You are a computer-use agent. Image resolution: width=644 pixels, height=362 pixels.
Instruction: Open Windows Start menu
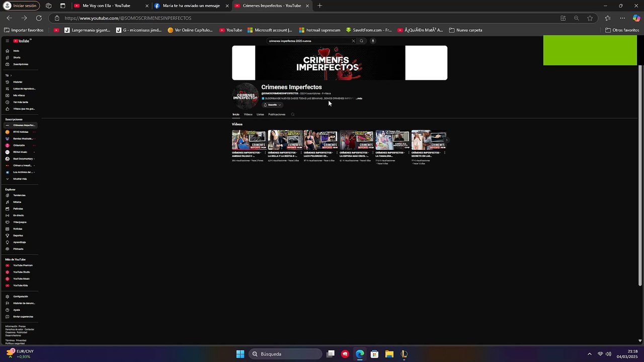(240, 354)
